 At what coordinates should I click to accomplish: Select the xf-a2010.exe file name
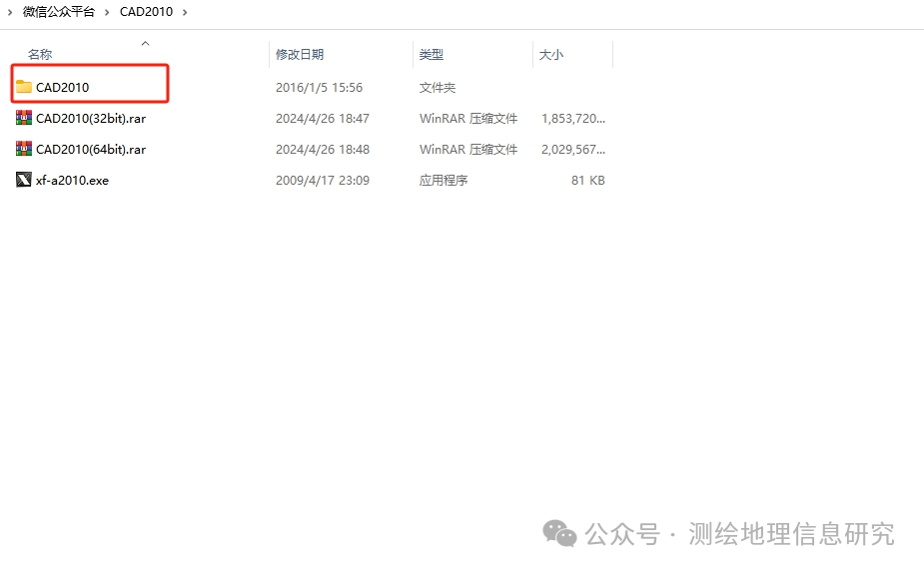tap(73, 180)
